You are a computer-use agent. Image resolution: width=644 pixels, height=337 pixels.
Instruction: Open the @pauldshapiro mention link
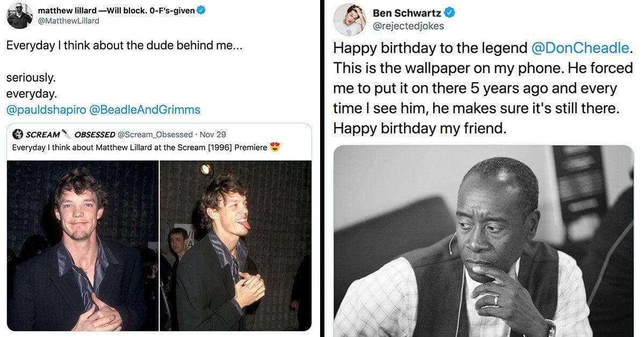pyautogui.click(x=47, y=109)
